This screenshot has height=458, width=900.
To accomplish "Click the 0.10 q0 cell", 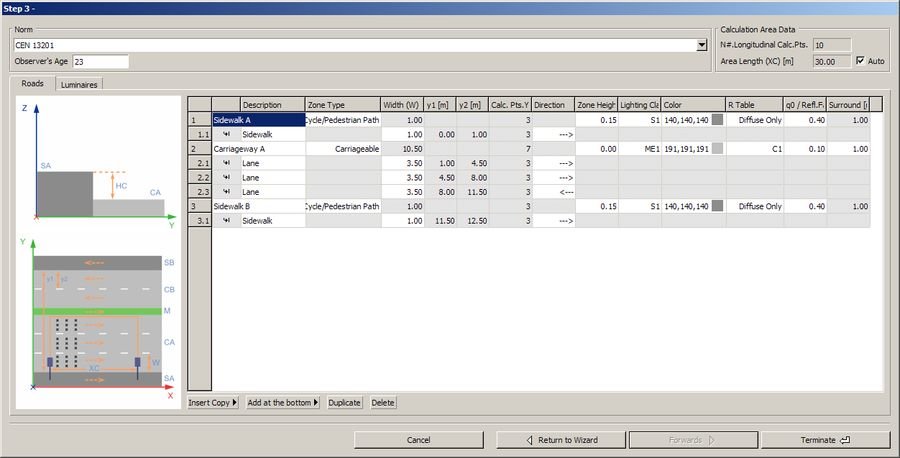I will pos(805,149).
